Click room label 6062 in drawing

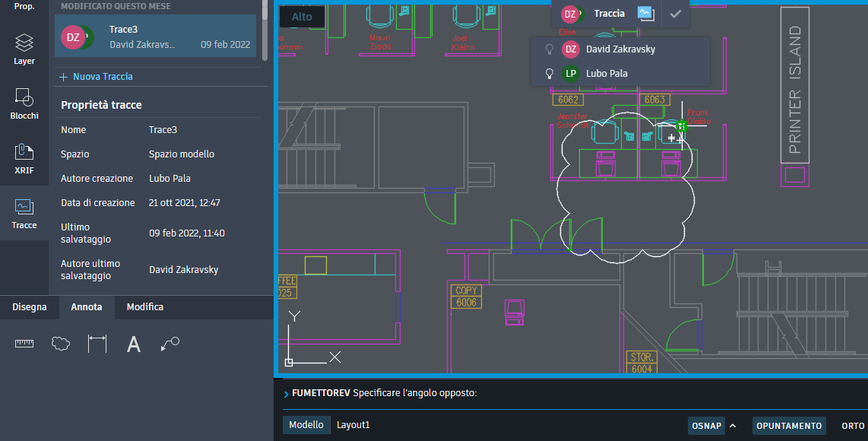pyautogui.click(x=568, y=100)
